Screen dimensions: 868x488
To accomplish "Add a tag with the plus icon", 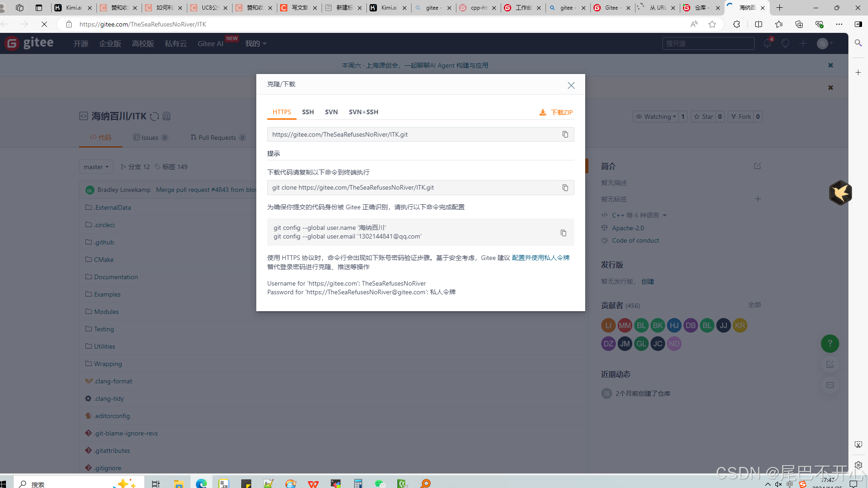I will [758, 199].
